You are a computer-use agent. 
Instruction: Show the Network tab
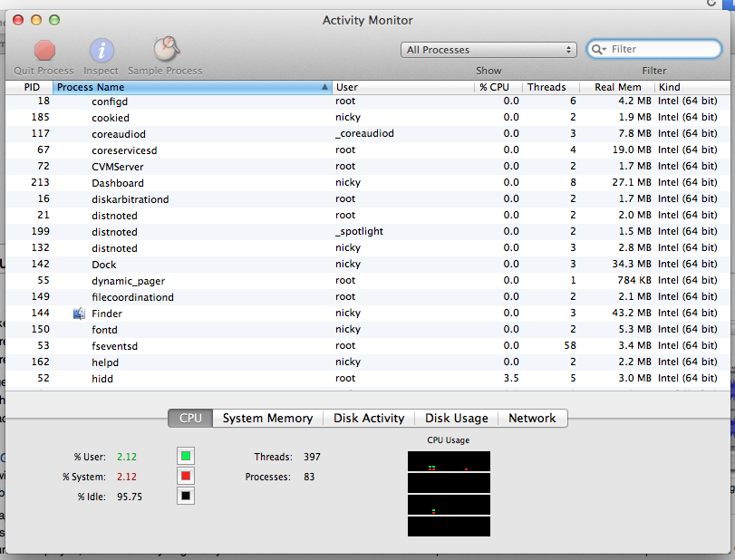pos(532,418)
